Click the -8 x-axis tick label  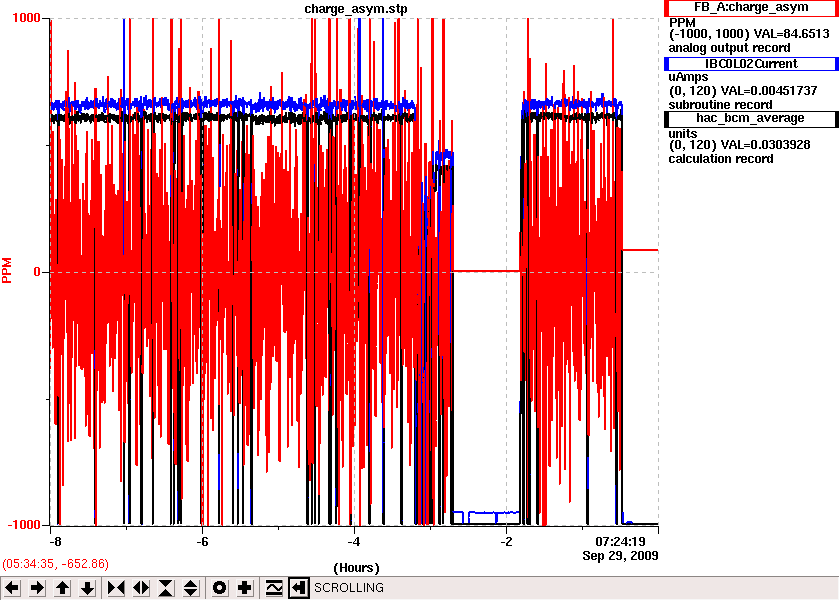pos(55,542)
